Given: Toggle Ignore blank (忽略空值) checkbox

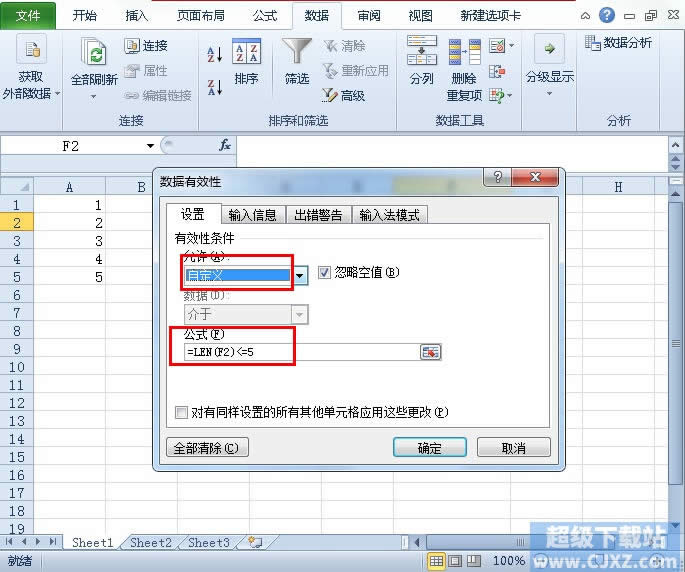Looking at the screenshot, I should coord(324,273).
